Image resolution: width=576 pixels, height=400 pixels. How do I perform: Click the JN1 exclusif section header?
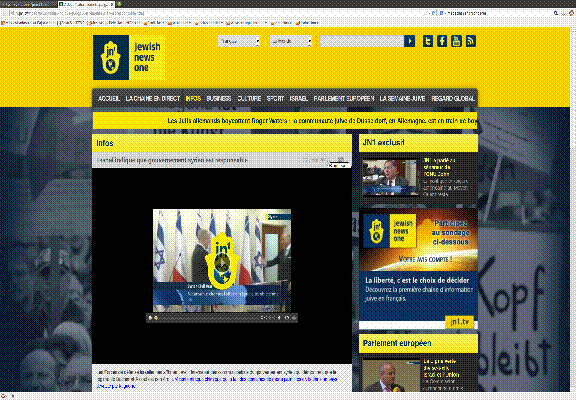(x=418, y=143)
